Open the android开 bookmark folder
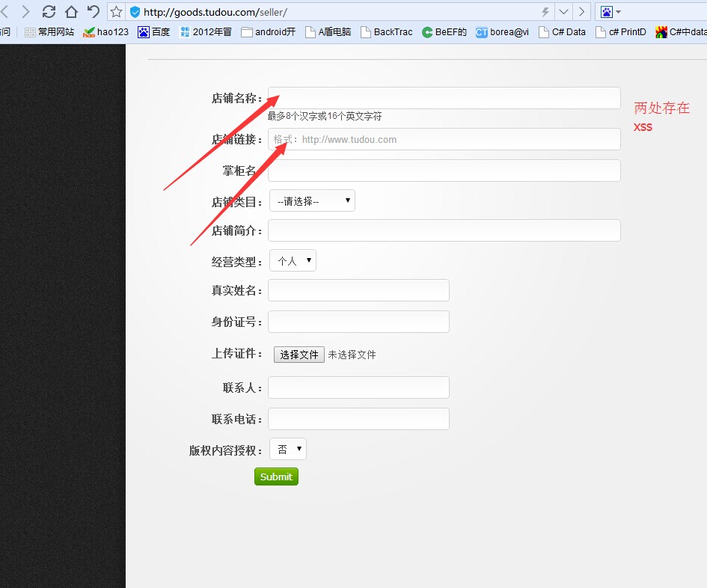Screen dimensions: 707x588 click(269, 32)
